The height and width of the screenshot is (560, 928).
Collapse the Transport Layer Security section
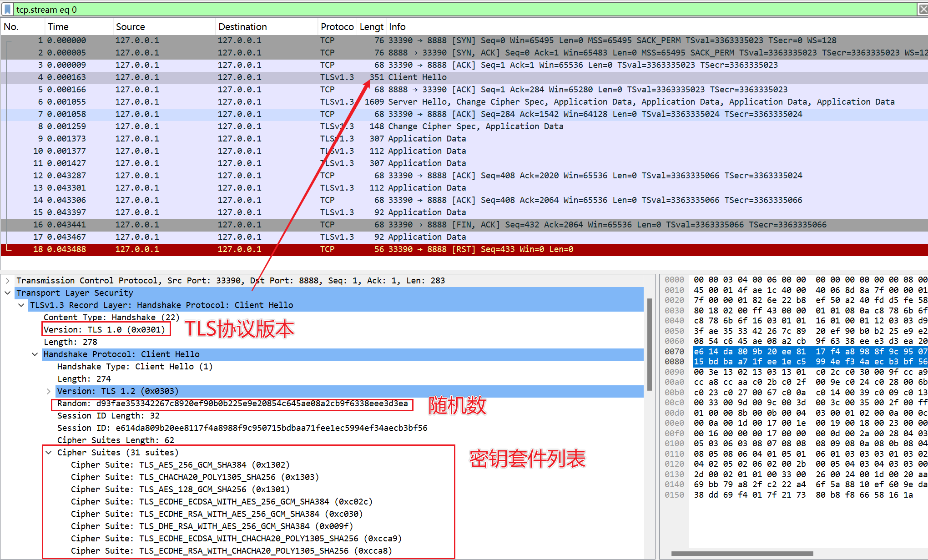tap(7, 293)
